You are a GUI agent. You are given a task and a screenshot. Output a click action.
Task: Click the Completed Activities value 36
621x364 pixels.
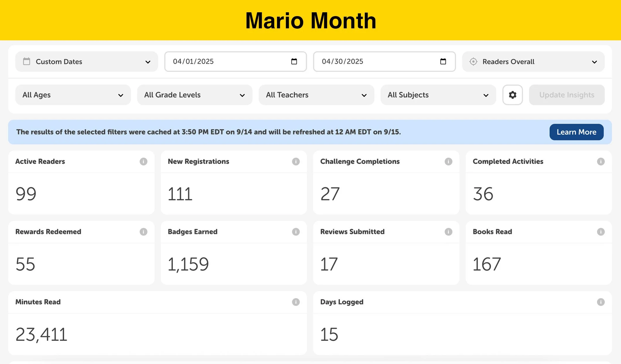point(483,194)
